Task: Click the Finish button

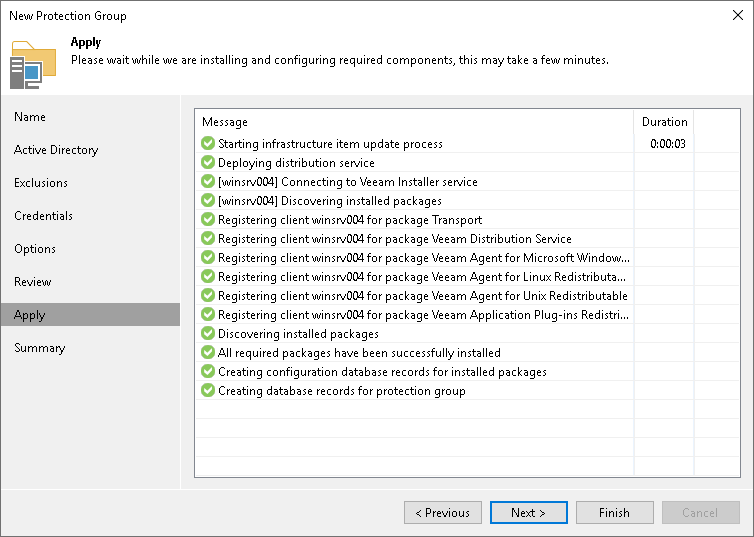Action: click(615, 512)
